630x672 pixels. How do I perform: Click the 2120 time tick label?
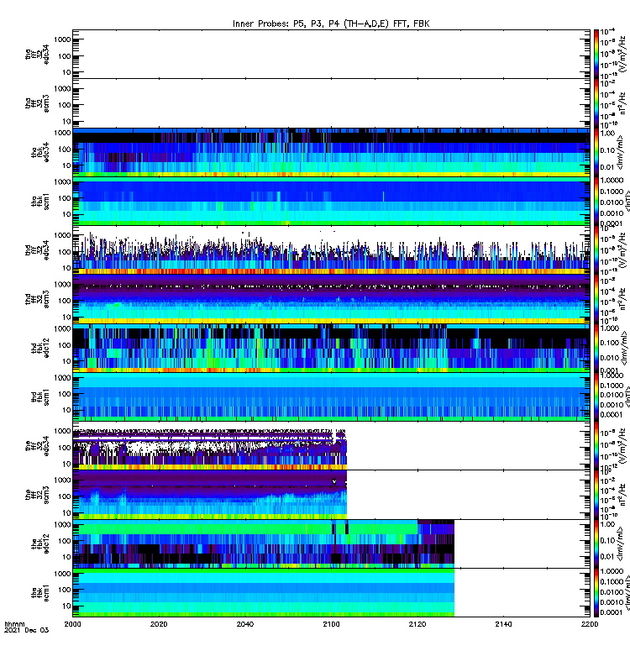[417, 624]
